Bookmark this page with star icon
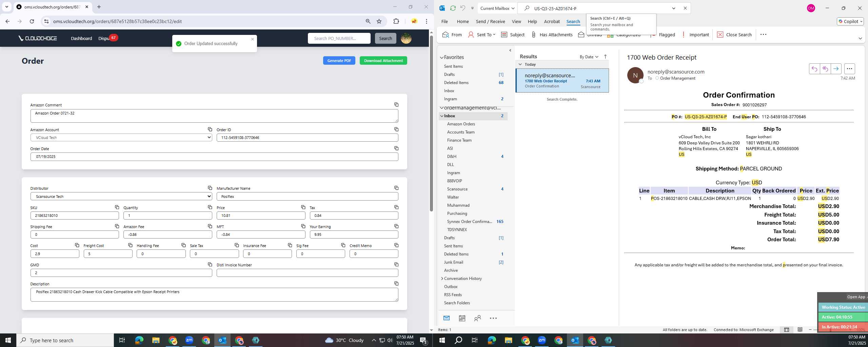Image resolution: width=868 pixels, height=347 pixels. 379,21
